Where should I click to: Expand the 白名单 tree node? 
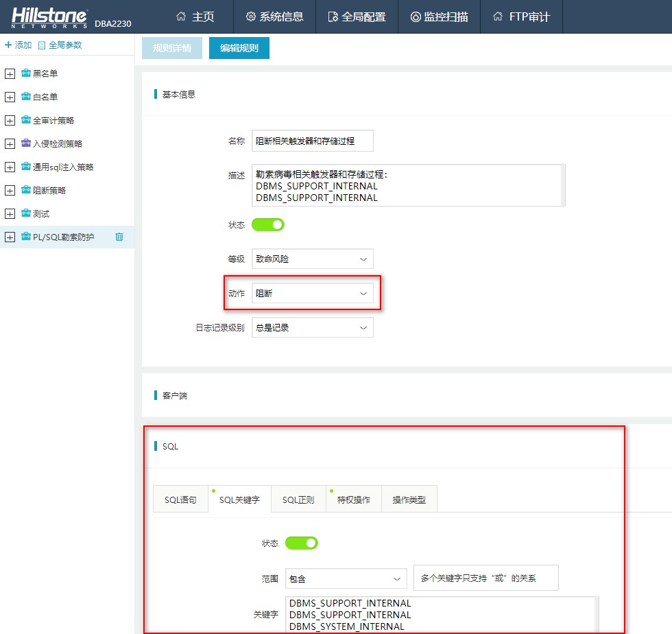[x=10, y=97]
